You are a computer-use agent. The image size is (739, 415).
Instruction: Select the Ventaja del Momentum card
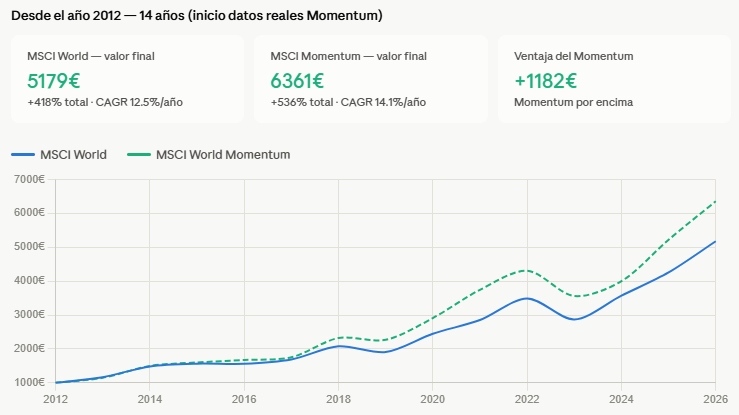point(614,79)
